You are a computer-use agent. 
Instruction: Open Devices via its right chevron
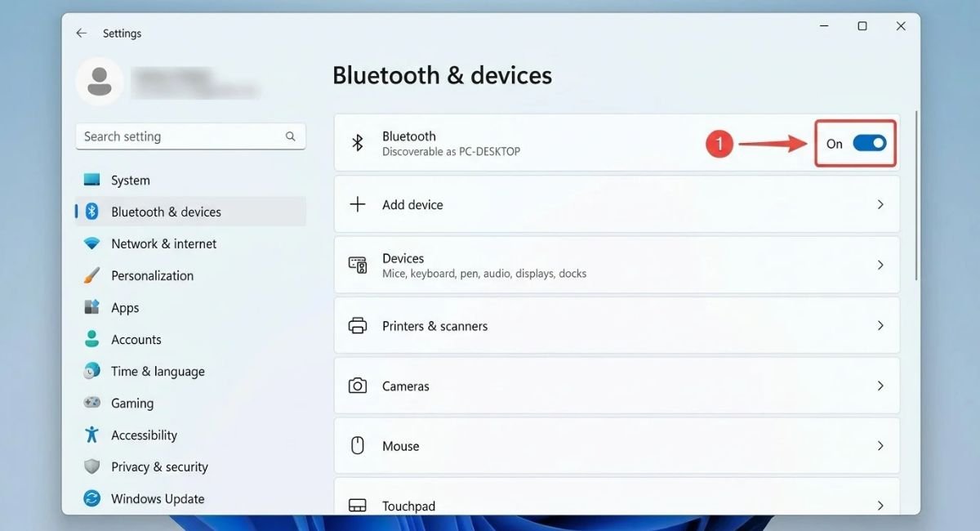coord(880,265)
